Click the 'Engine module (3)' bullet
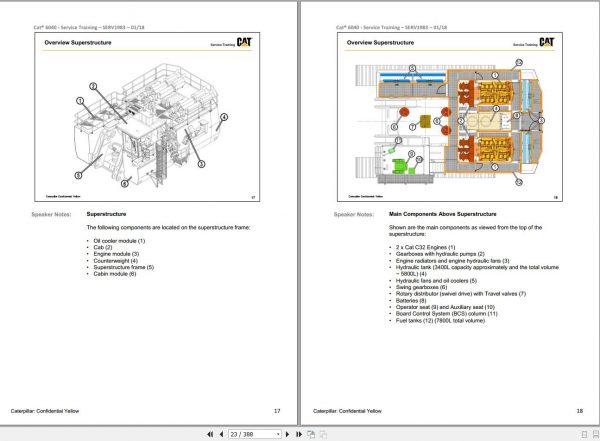Viewport: 600px width, 441px height. tap(116, 254)
